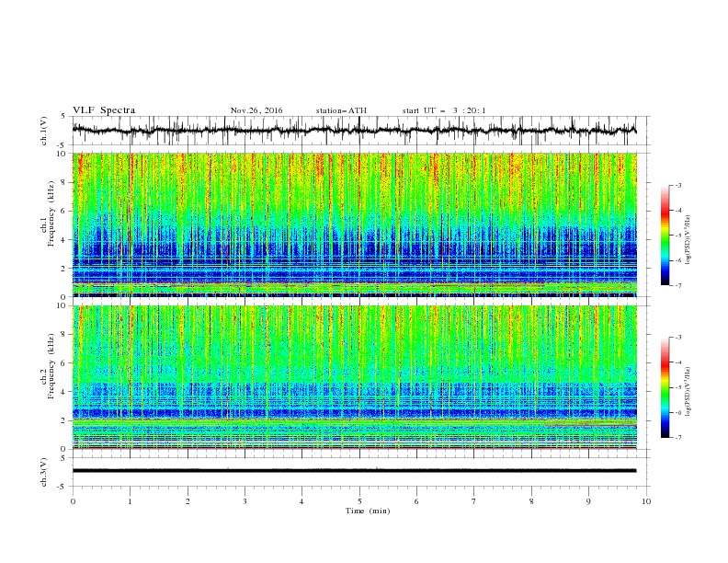This screenshot has width=728, height=563.
Task: Click the ch.2 spectrogram panel
Action: [x=354, y=377]
